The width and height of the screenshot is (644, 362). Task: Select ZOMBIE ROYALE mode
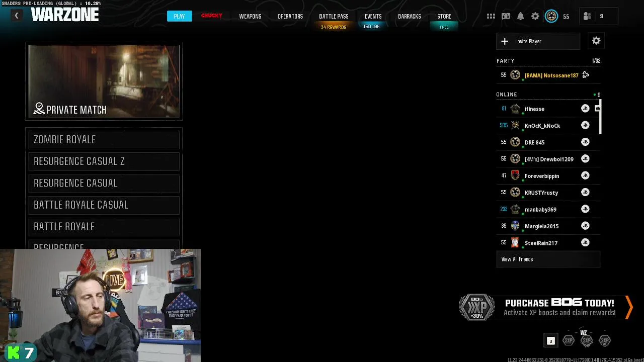coord(104,139)
